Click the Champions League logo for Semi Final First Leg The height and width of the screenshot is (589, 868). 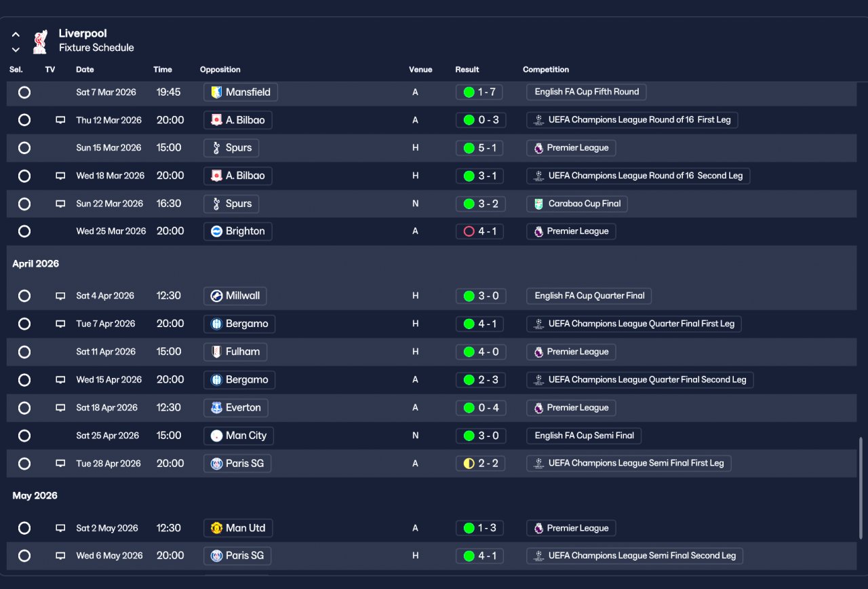[538, 463]
